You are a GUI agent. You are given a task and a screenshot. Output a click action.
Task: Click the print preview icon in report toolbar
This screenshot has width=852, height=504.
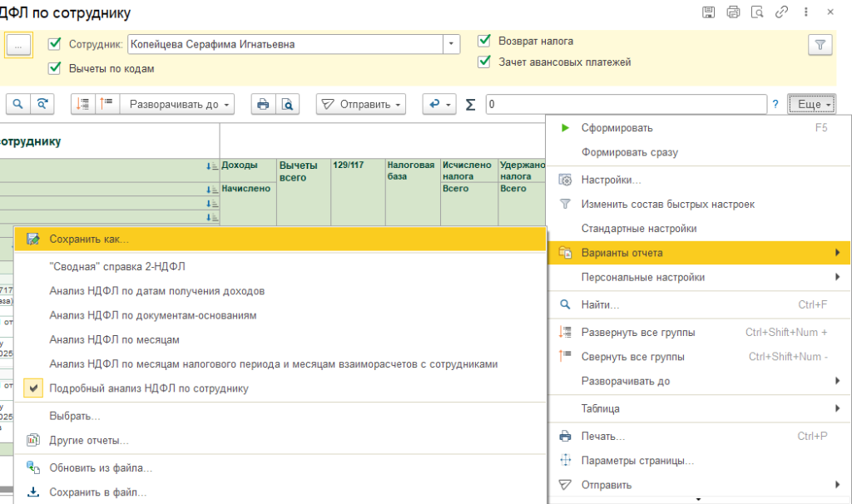pos(287,104)
